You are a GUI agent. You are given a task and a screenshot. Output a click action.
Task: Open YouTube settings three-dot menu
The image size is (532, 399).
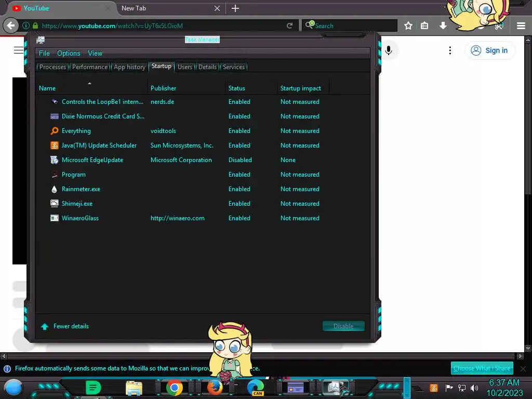tap(450, 50)
